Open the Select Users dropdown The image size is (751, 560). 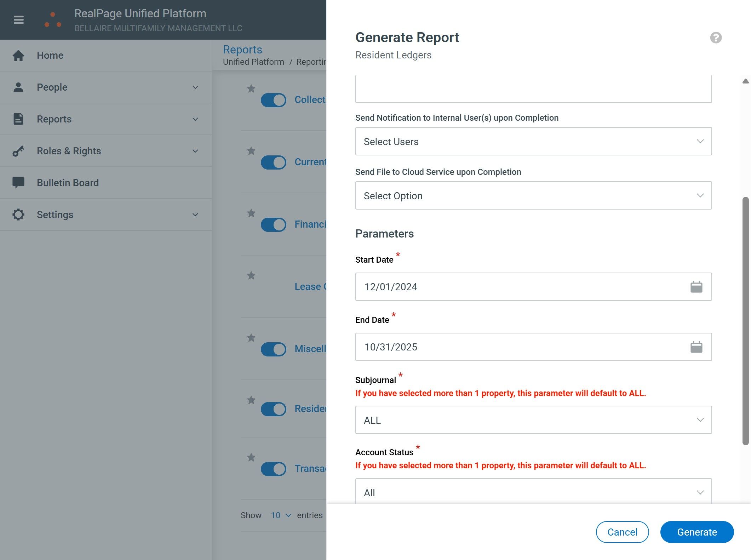(x=533, y=141)
